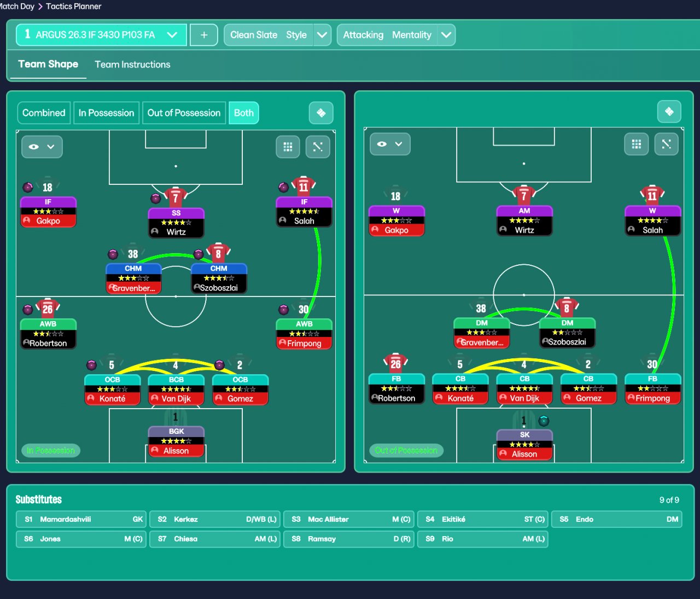Click Szoboszlai's number 8 shirt on right pitch
Screen dimensions: 700x599
pos(567,307)
